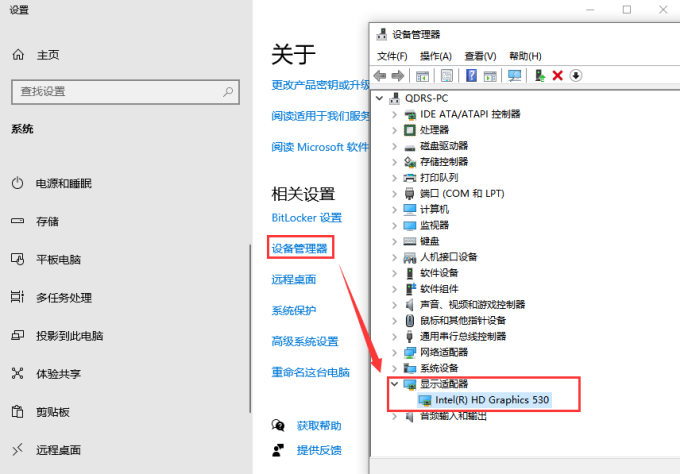Collapse the 显示适配器 node

[x=395, y=384]
